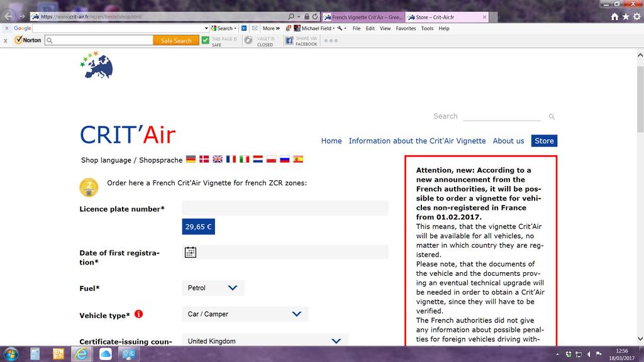Choose the UK flag shop language

click(218, 160)
